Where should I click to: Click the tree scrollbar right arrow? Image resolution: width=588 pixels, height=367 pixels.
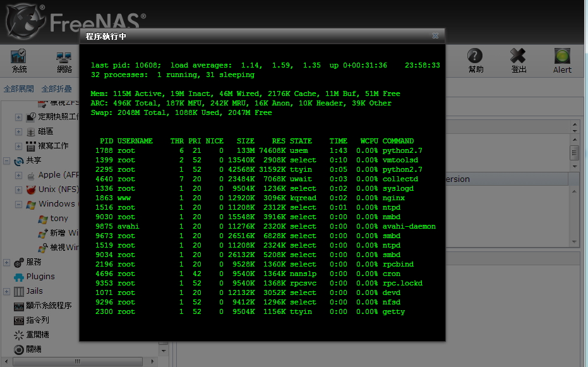click(x=152, y=361)
